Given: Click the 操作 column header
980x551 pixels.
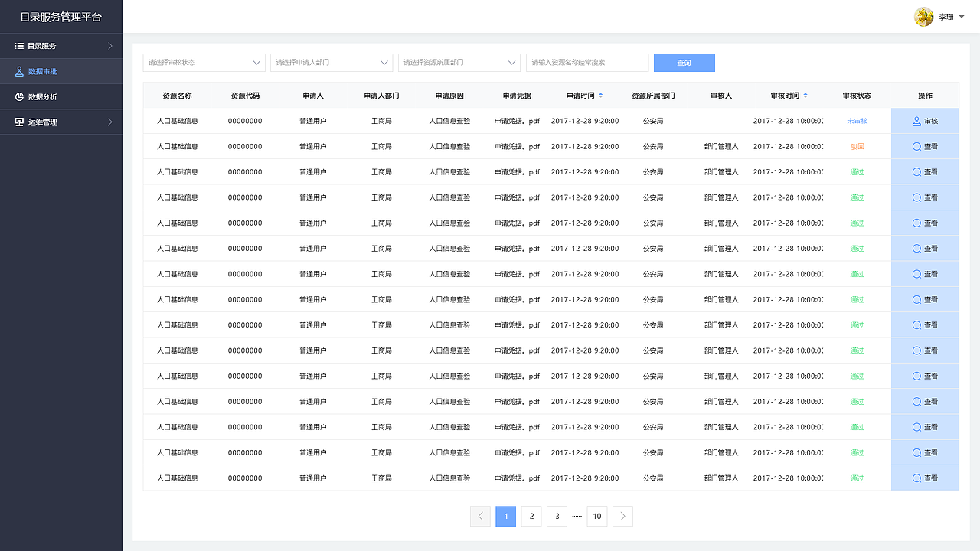Looking at the screenshot, I should click(x=925, y=96).
